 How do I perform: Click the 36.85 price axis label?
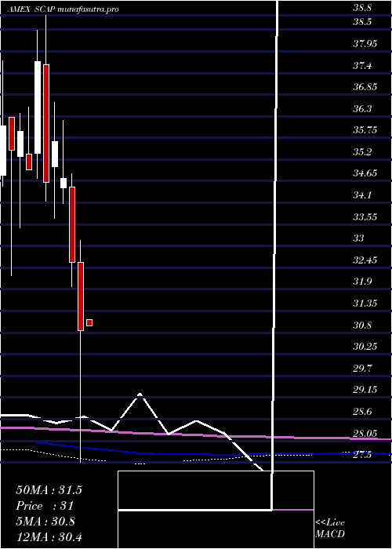tap(365, 87)
